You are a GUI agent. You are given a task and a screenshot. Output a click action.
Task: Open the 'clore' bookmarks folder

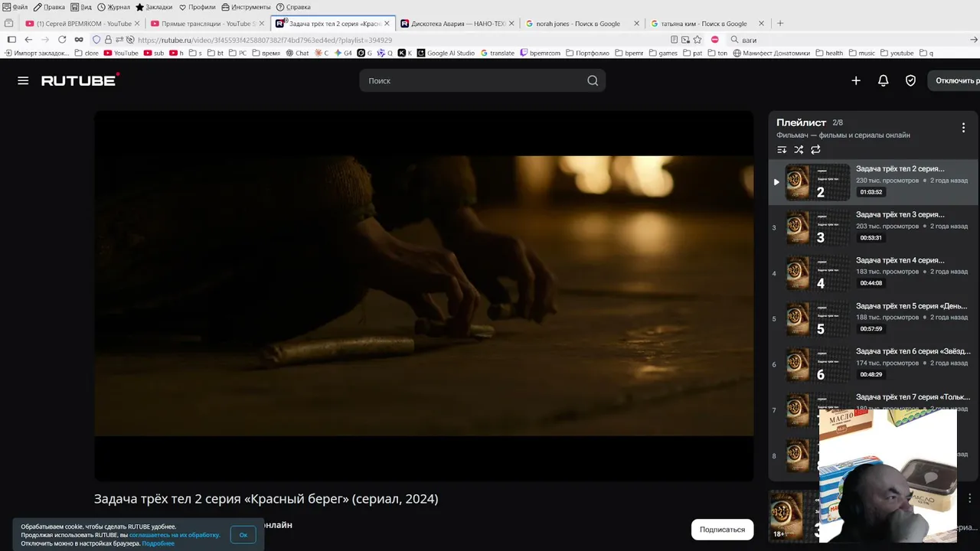click(x=87, y=54)
